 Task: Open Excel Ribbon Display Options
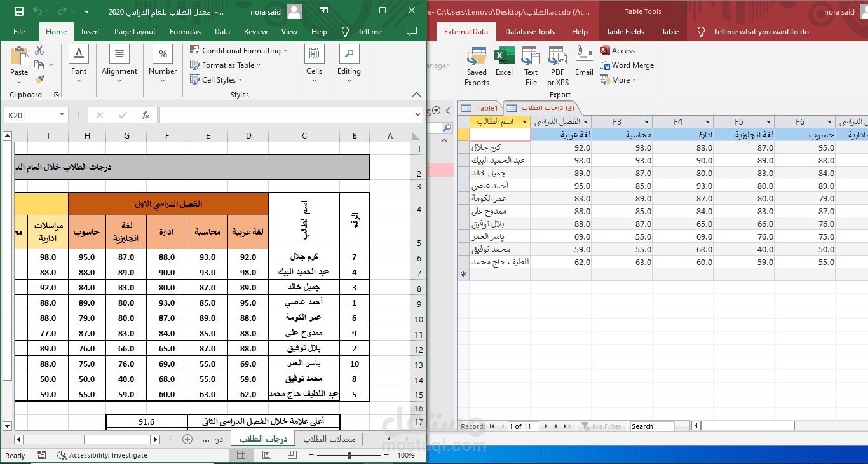[324, 11]
